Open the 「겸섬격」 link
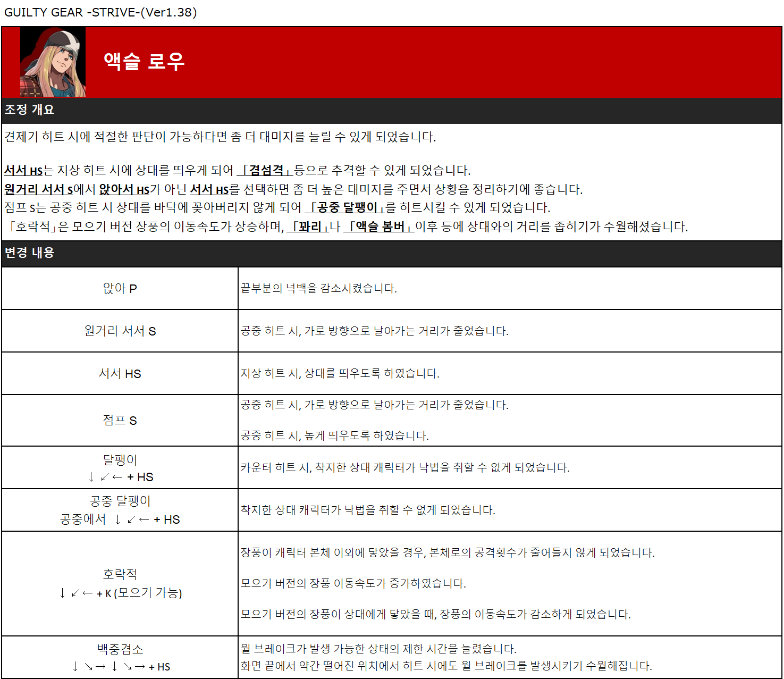Image resolution: width=784 pixels, height=679 pixels. point(265,171)
